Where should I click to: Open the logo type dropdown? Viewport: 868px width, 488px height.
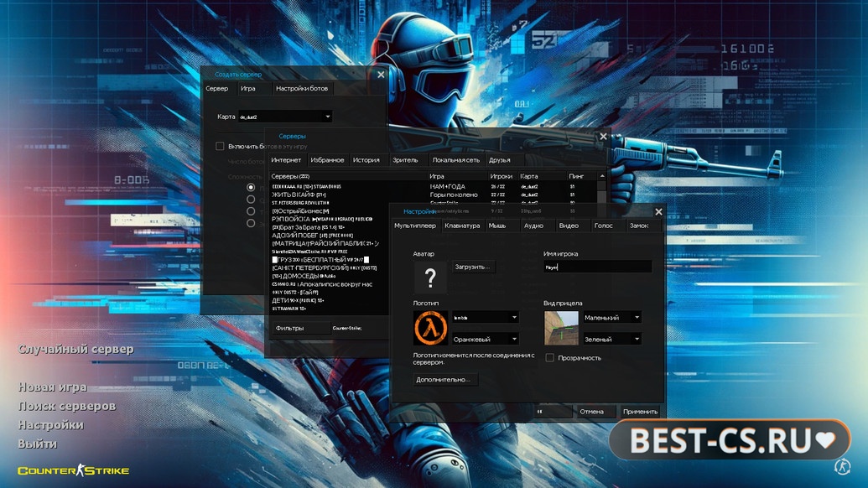[486, 318]
